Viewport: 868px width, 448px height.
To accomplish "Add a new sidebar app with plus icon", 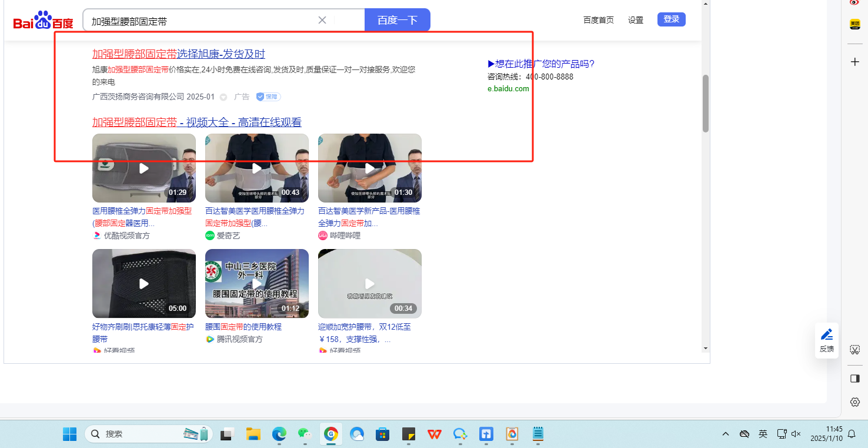I will pos(855,62).
